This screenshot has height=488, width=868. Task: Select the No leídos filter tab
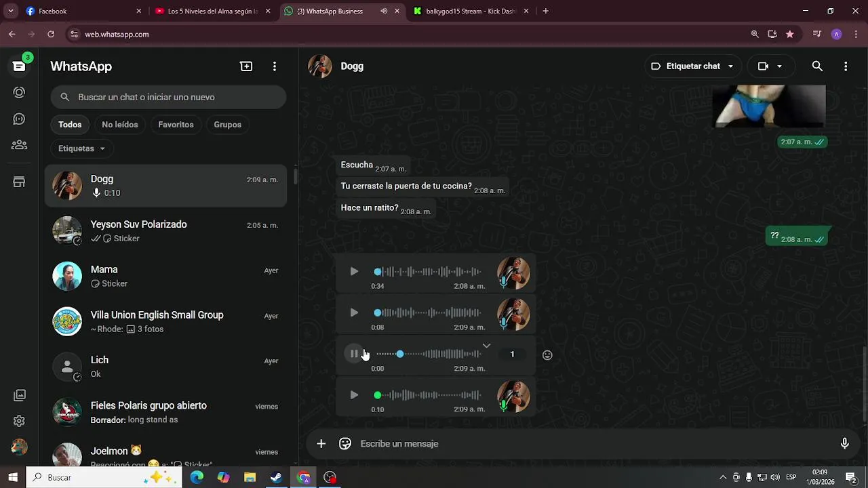[120, 125]
